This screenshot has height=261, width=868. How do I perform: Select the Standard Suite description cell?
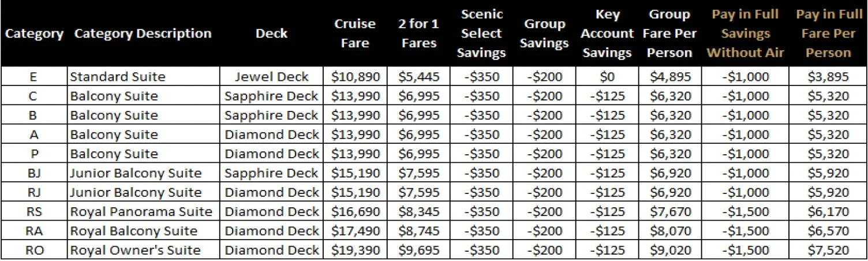click(x=143, y=76)
